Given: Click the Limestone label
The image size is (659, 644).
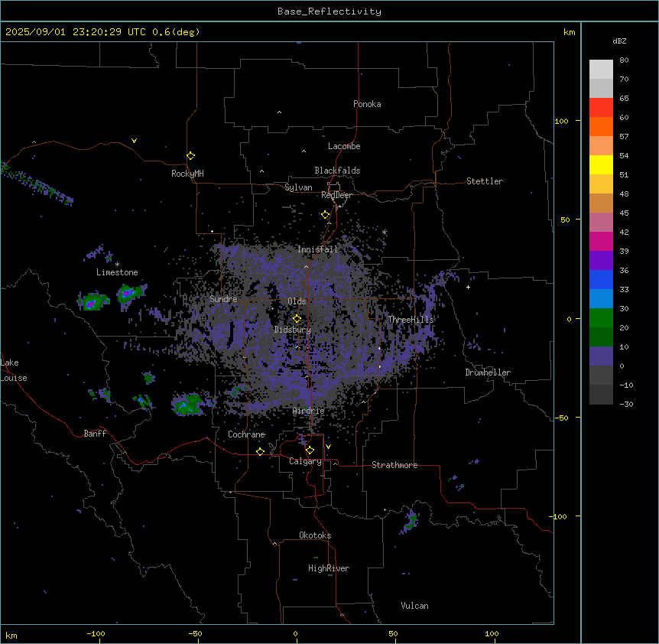Looking at the screenshot, I should [117, 272].
